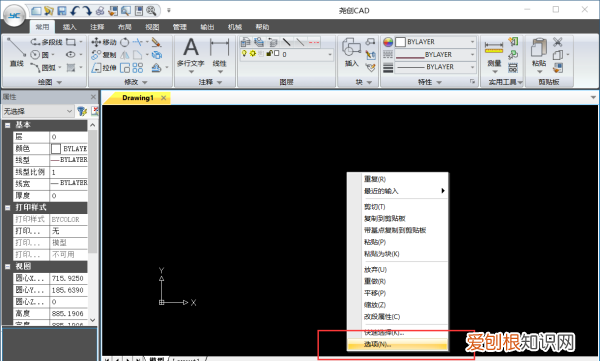This screenshot has height=361, width=600.
Task: Open the layer properties manager icon
Action: point(245,42)
